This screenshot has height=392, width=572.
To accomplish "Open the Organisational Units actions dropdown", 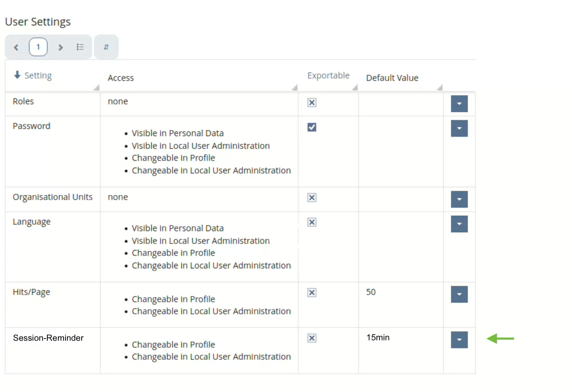I will (x=459, y=200).
